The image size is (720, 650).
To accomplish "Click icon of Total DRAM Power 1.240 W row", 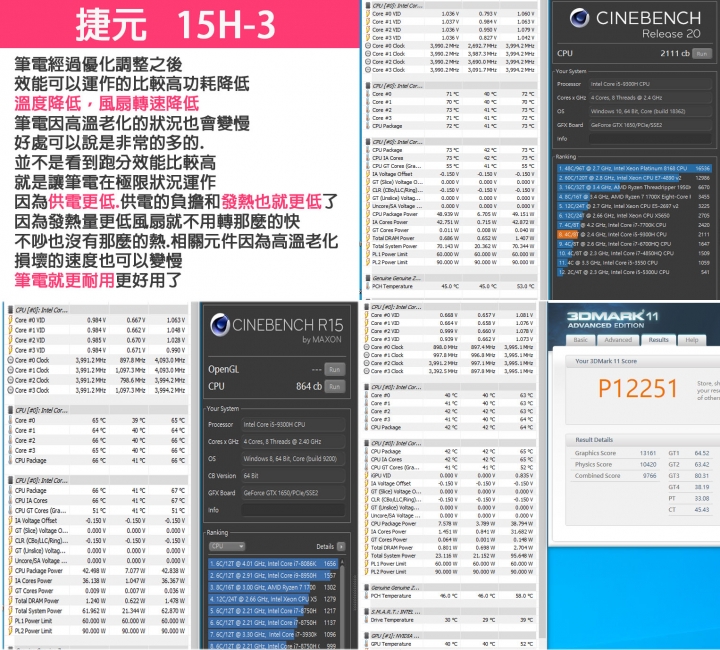I will pos(11,600).
